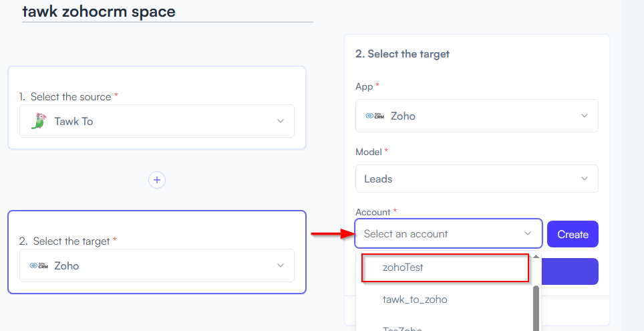
Task: Click the account list scrollbar thumb
Action: (x=536, y=308)
